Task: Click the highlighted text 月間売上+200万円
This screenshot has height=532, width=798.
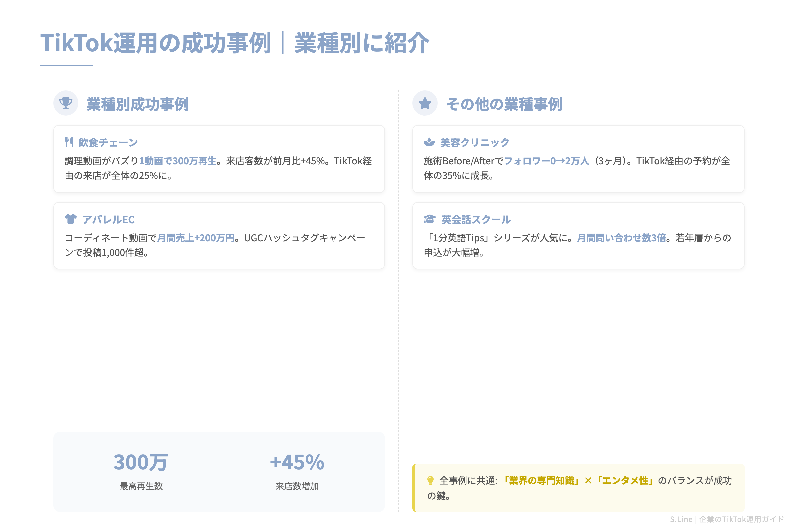Action: (196, 238)
